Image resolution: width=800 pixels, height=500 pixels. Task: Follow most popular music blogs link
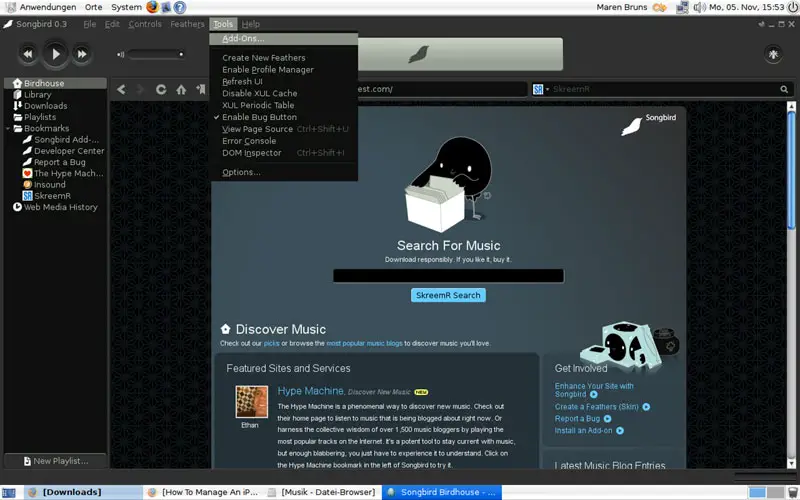point(364,343)
